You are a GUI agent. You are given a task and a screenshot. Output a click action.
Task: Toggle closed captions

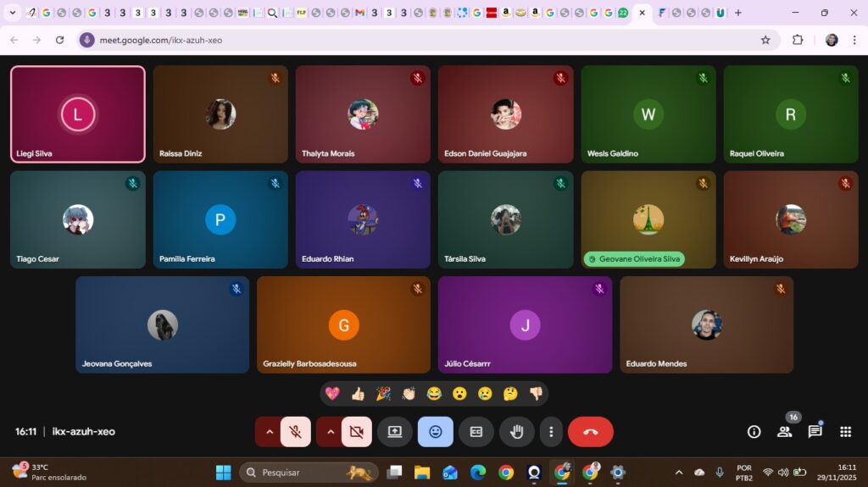coord(476,432)
